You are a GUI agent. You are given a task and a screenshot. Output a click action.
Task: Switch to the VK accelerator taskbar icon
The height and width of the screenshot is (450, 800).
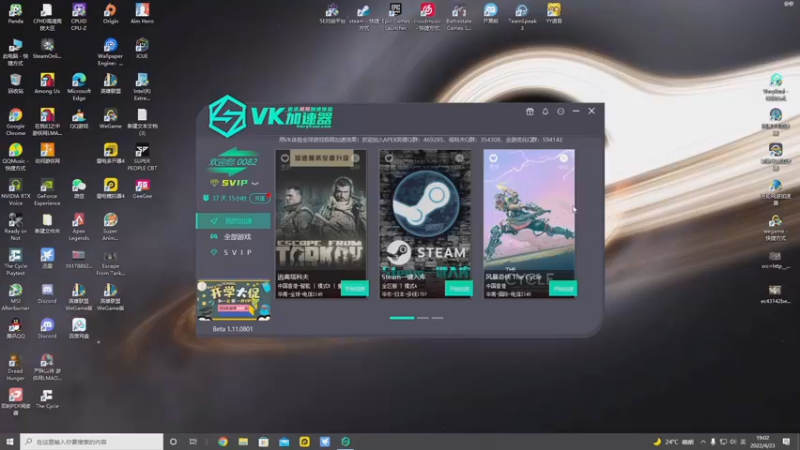pos(345,442)
